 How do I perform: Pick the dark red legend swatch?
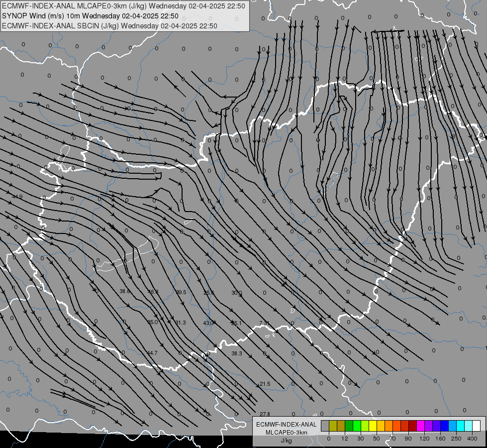point(413,426)
